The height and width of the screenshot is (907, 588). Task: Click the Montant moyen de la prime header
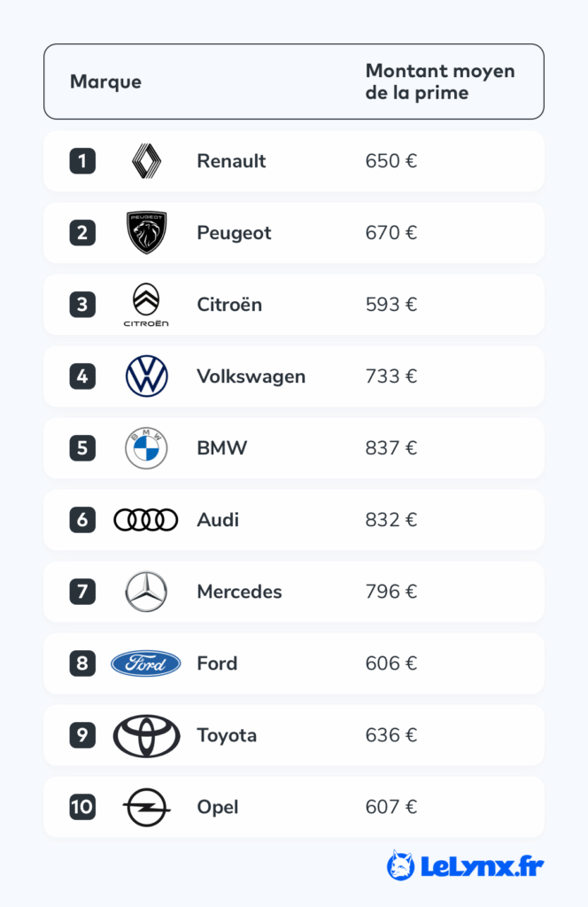(439, 81)
